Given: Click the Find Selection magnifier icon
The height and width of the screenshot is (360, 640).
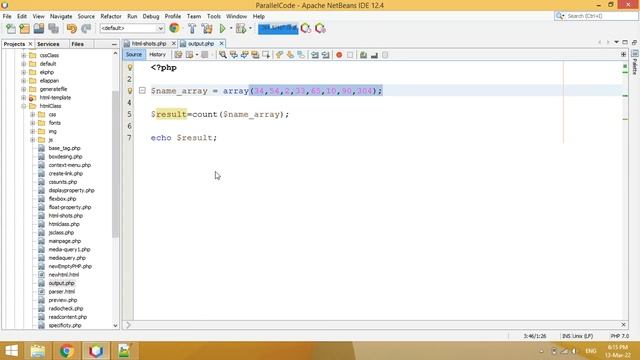Looking at the screenshot, I should (x=222, y=55).
